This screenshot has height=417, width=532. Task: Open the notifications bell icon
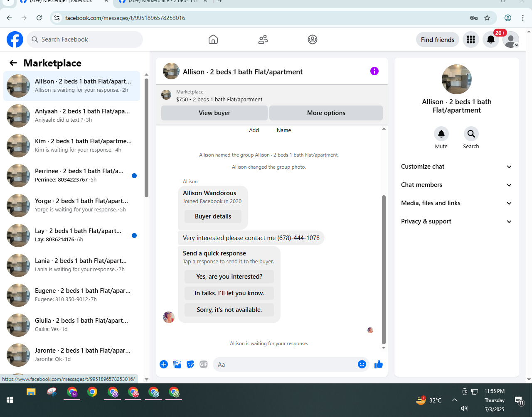click(491, 39)
